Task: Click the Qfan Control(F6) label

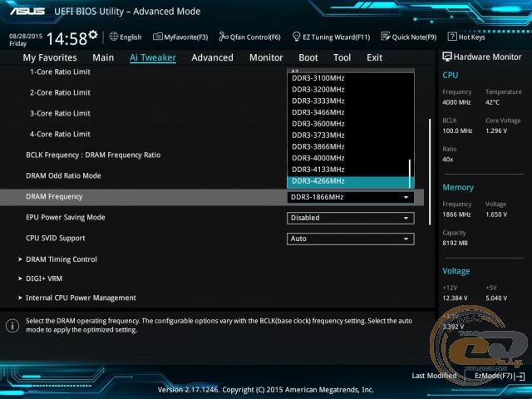Action: [x=255, y=37]
